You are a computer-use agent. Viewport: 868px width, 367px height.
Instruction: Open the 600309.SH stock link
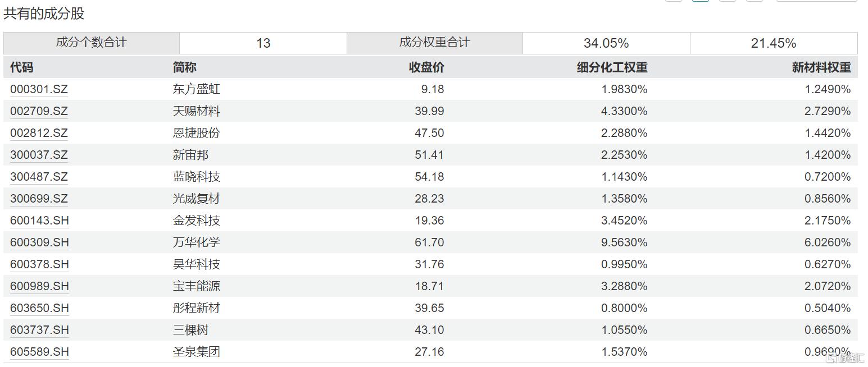pos(39,242)
